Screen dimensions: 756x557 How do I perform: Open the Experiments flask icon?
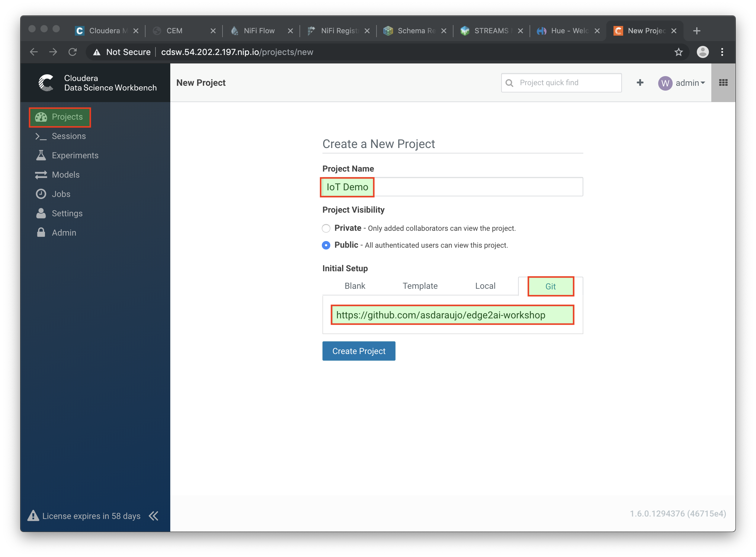point(41,156)
